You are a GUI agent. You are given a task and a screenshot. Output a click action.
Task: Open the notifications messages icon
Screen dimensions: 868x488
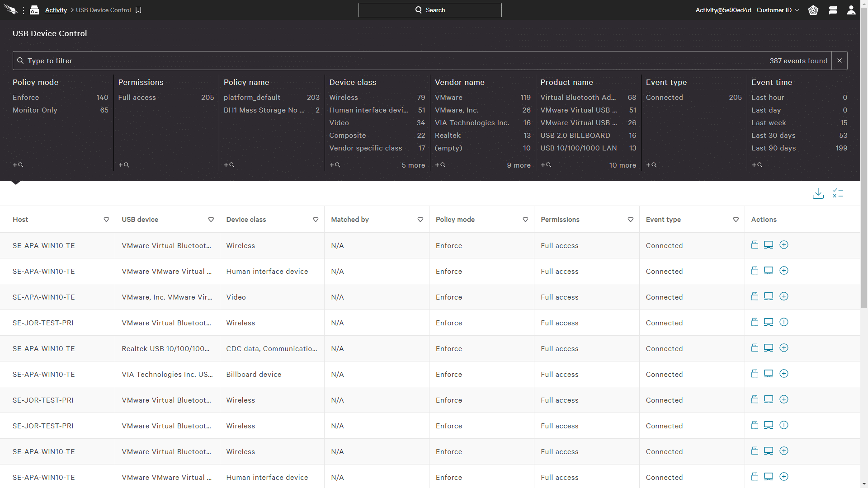833,10
